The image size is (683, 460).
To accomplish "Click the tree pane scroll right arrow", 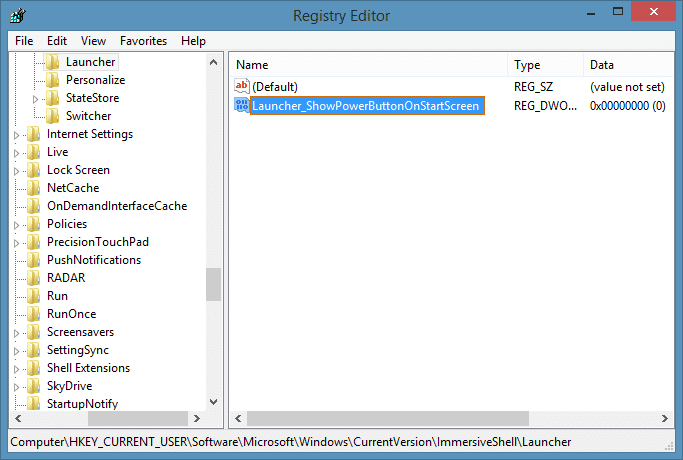I will coord(197,418).
